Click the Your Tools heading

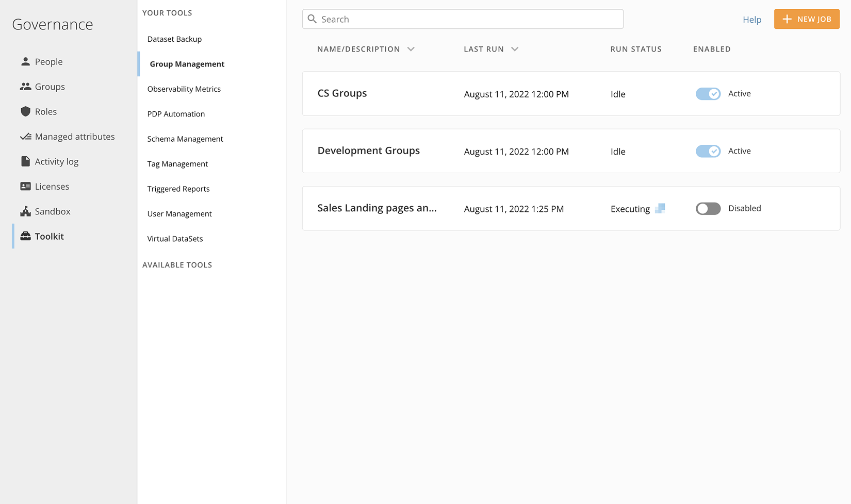[167, 13]
